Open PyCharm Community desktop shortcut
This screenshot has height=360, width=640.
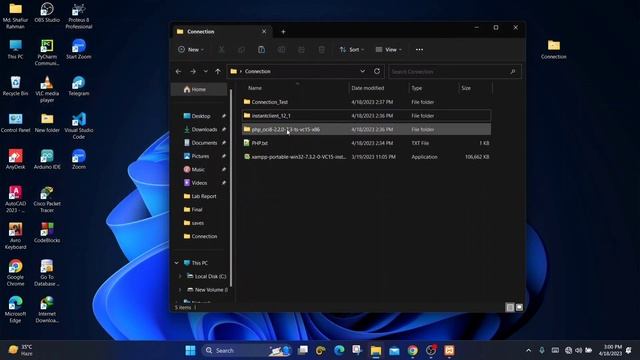pyautogui.click(x=47, y=53)
